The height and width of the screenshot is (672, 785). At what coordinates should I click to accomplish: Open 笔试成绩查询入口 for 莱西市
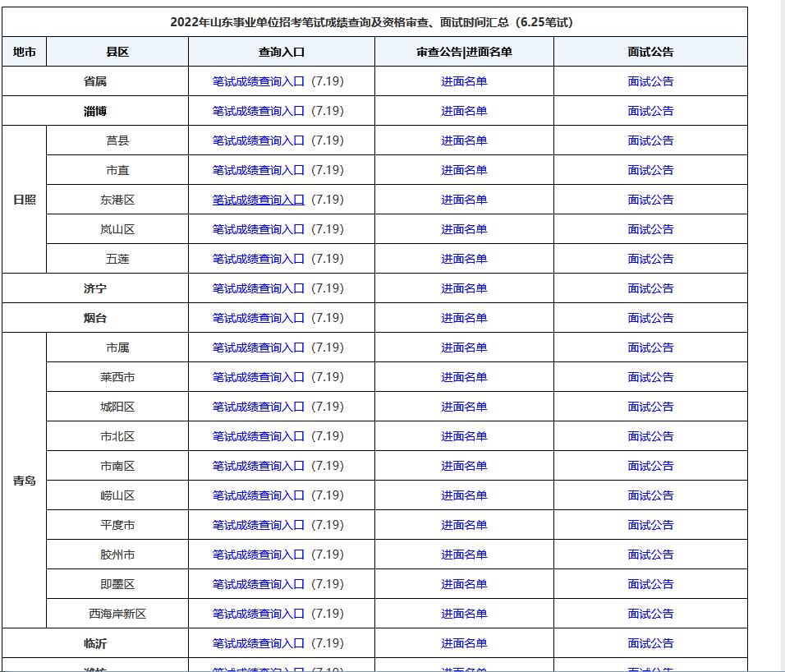(259, 376)
